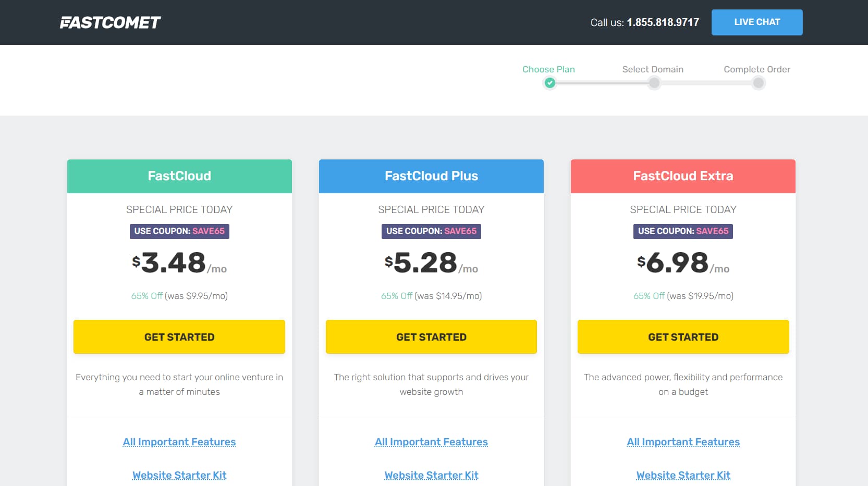The height and width of the screenshot is (486, 868).
Task: Click the Complete Order progress dot
Action: pyautogui.click(x=759, y=83)
